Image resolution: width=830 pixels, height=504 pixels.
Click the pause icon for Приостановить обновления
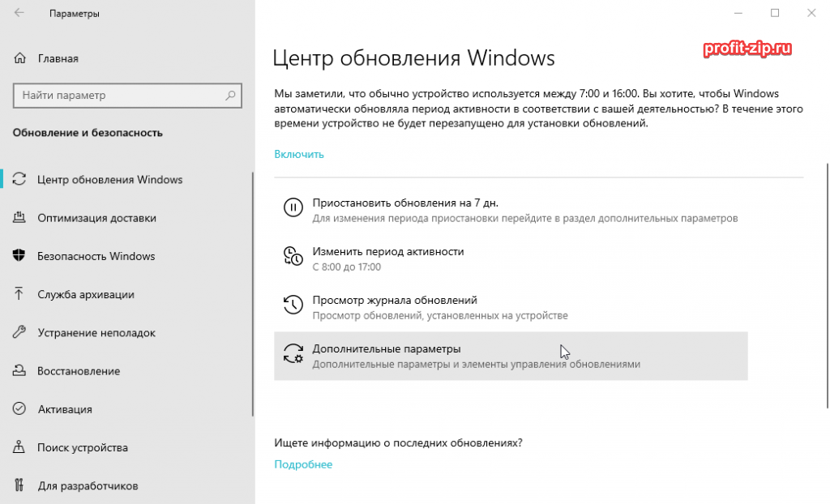point(292,207)
